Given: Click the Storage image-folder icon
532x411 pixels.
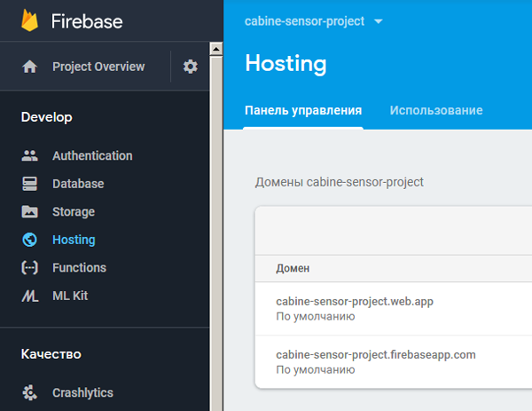Looking at the screenshot, I should tap(29, 211).
